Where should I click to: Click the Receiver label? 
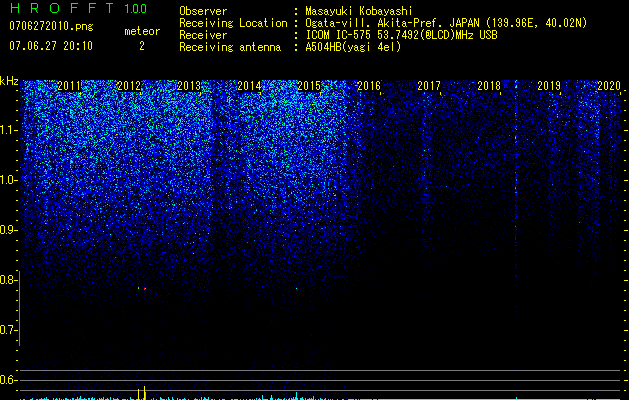[x=203, y=35]
